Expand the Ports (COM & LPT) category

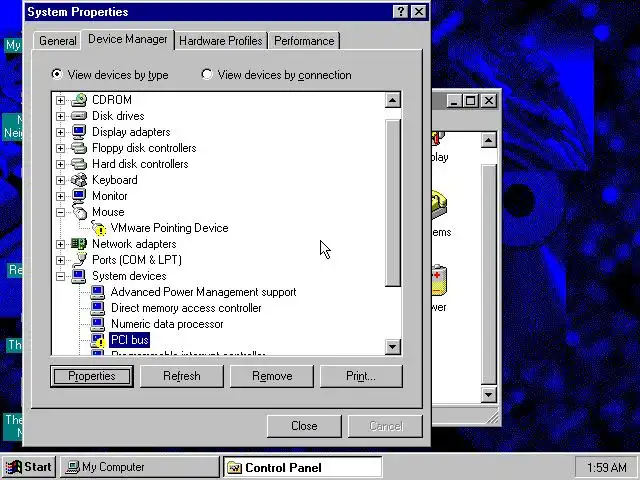(60, 260)
